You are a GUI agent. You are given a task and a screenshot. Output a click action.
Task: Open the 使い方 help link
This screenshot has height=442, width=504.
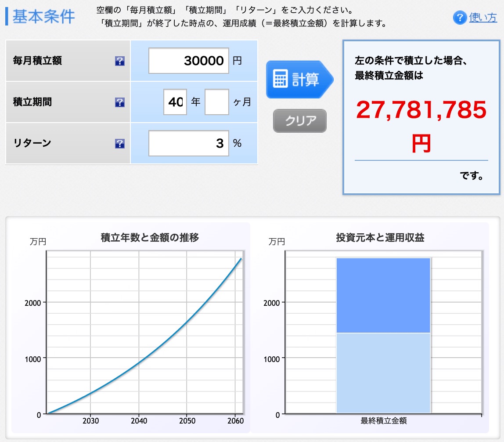(483, 18)
